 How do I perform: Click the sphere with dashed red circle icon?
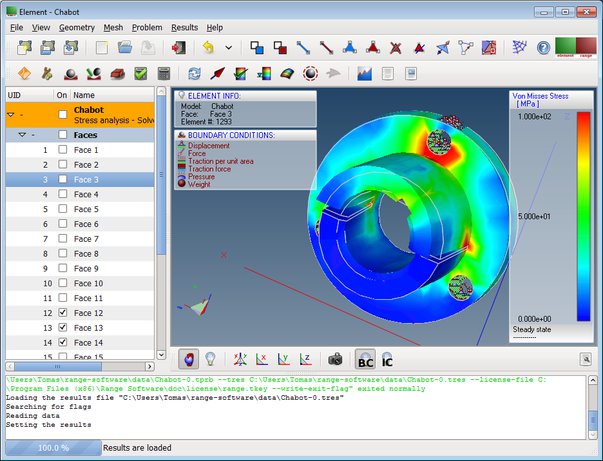tap(310, 73)
